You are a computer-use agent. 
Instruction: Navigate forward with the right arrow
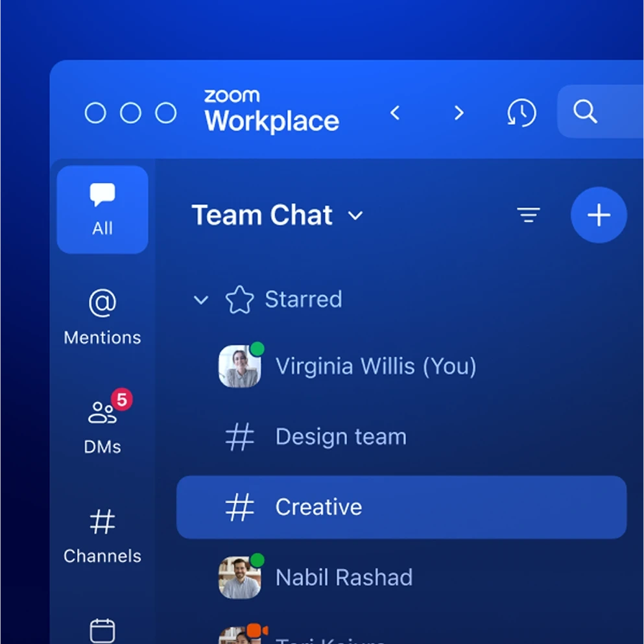(x=459, y=112)
